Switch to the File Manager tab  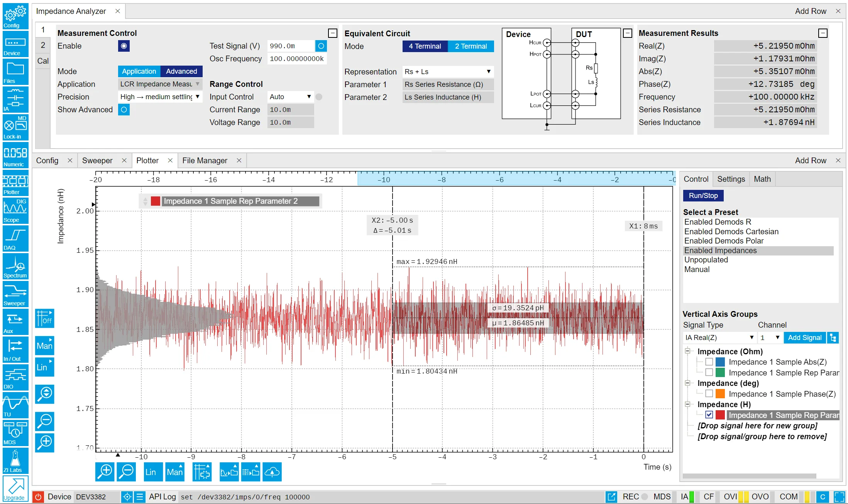tap(205, 161)
